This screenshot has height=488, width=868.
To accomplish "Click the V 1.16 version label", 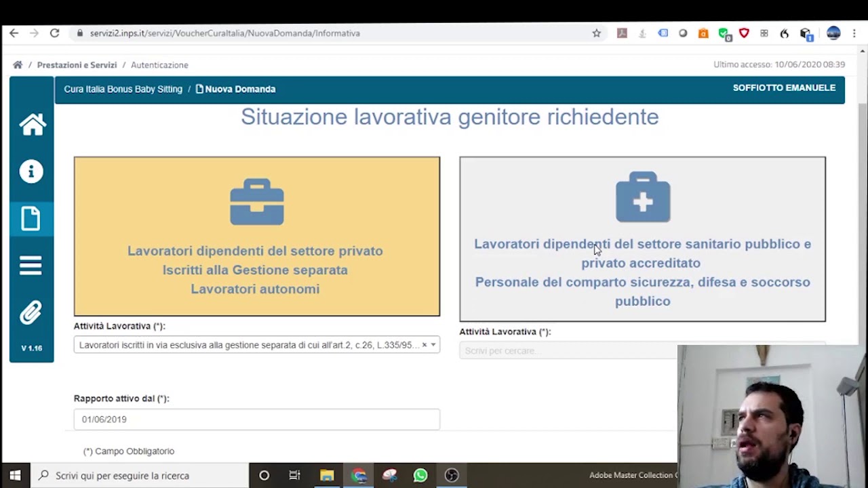I will [31, 348].
